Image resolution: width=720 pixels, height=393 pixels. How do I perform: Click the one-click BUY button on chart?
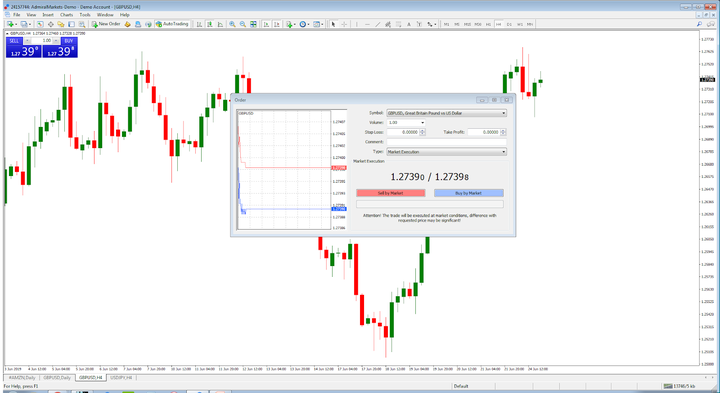click(x=60, y=48)
